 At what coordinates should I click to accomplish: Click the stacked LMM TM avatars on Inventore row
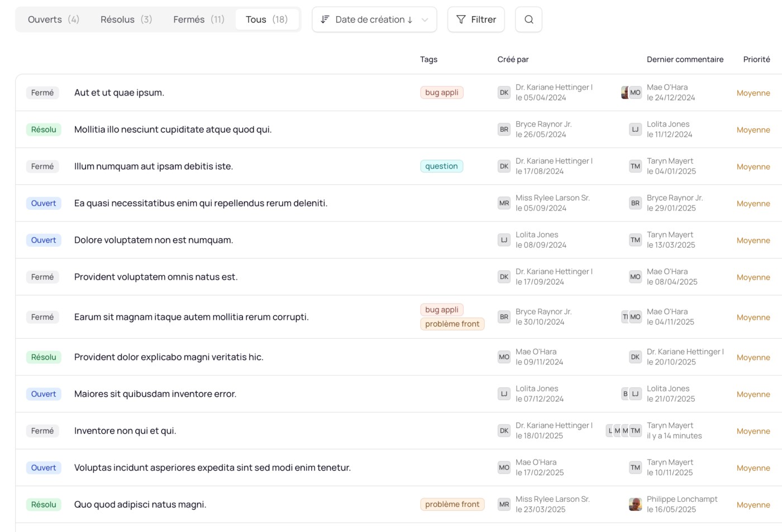click(x=624, y=431)
